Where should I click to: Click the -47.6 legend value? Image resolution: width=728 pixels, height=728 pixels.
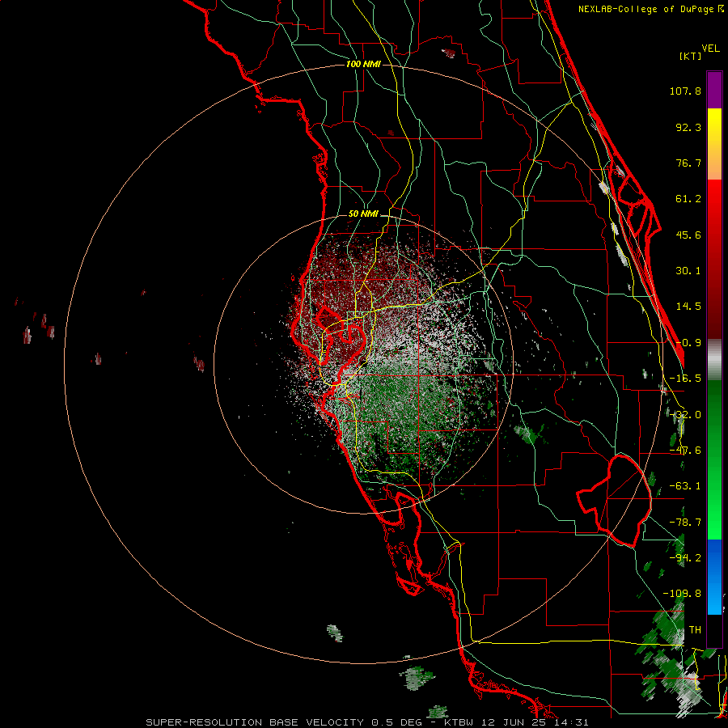pyautogui.click(x=685, y=451)
